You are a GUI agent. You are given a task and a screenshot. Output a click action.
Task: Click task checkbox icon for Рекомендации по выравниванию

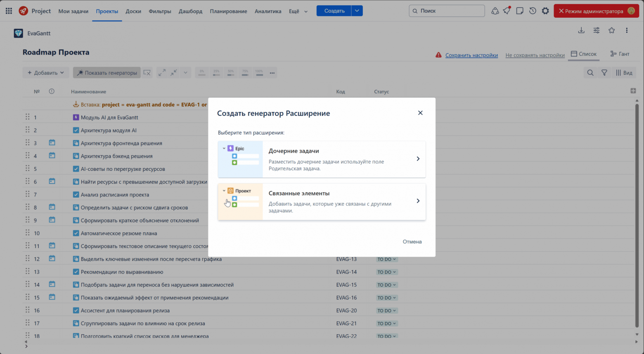pos(76,272)
